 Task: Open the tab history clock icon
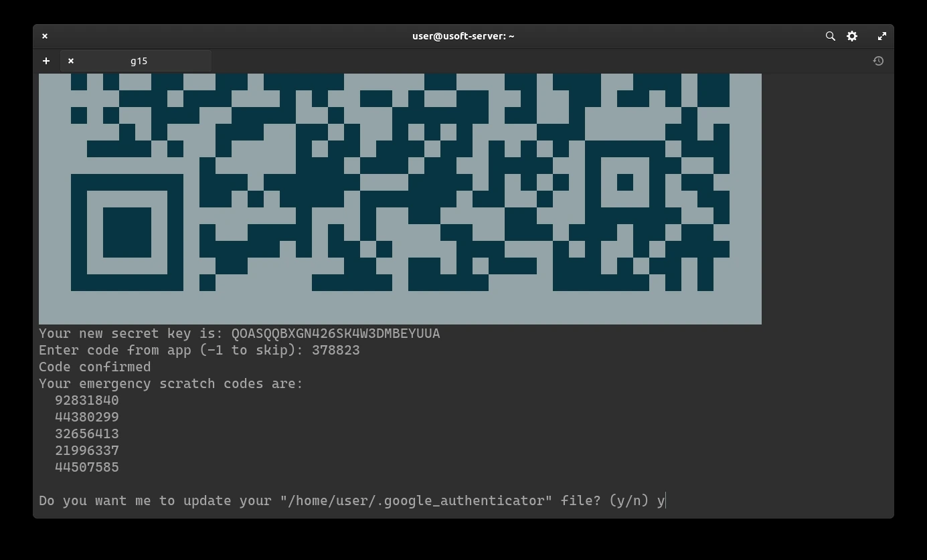click(x=878, y=61)
